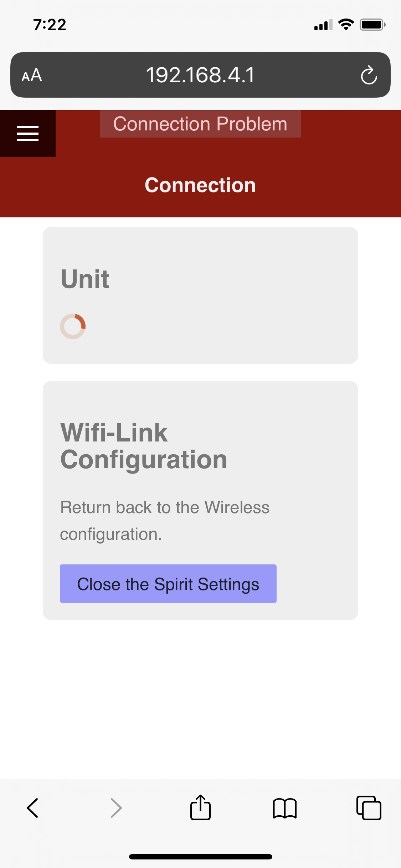
Task: Tap the Safari back arrow
Action: (x=32, y=808)
